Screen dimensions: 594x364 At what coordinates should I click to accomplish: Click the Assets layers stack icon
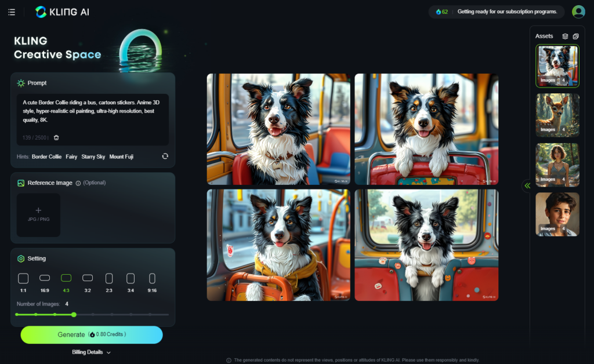[x=565, y=37]
